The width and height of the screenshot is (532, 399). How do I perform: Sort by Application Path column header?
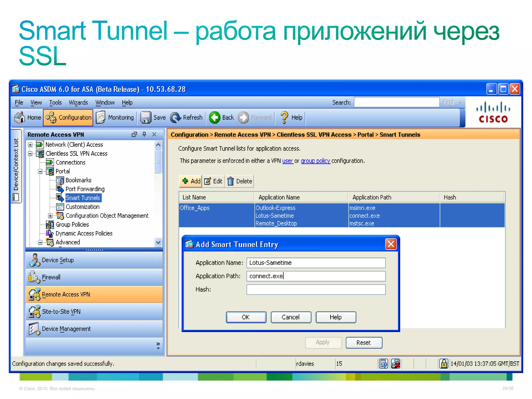[x=394, y=197]
